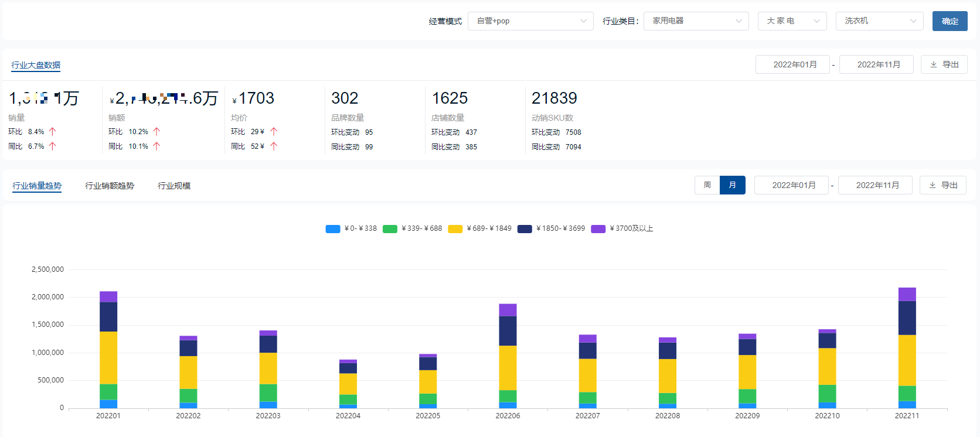
Task: Click the 销额 同比 10.1% up arrow
Action: (156, 146)
